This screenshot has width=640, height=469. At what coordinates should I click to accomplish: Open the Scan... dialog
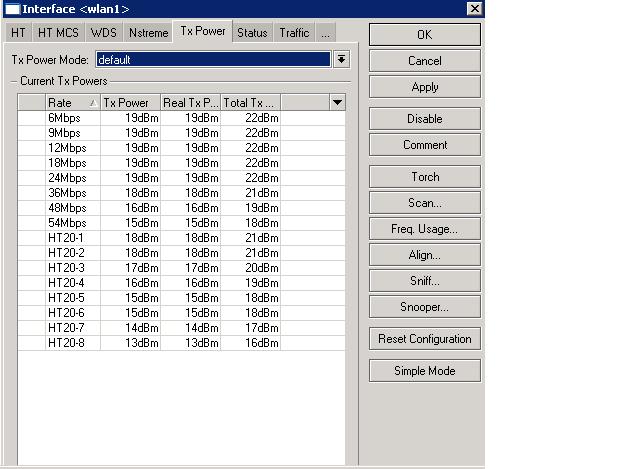coord(424,203)
